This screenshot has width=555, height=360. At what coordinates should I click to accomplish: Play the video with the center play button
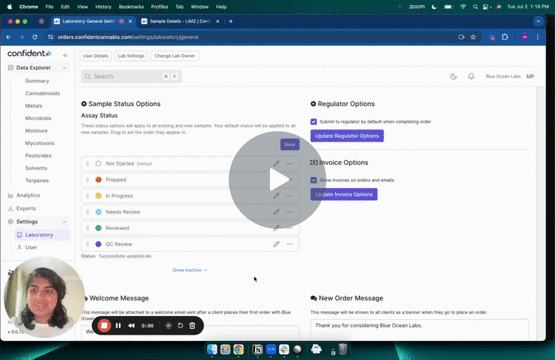(x=278, y=180)
